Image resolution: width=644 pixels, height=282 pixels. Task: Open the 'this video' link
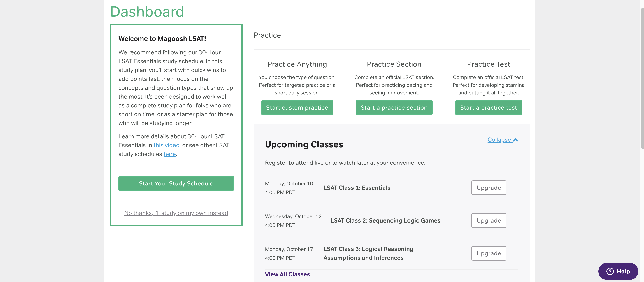tap(166, 145)
